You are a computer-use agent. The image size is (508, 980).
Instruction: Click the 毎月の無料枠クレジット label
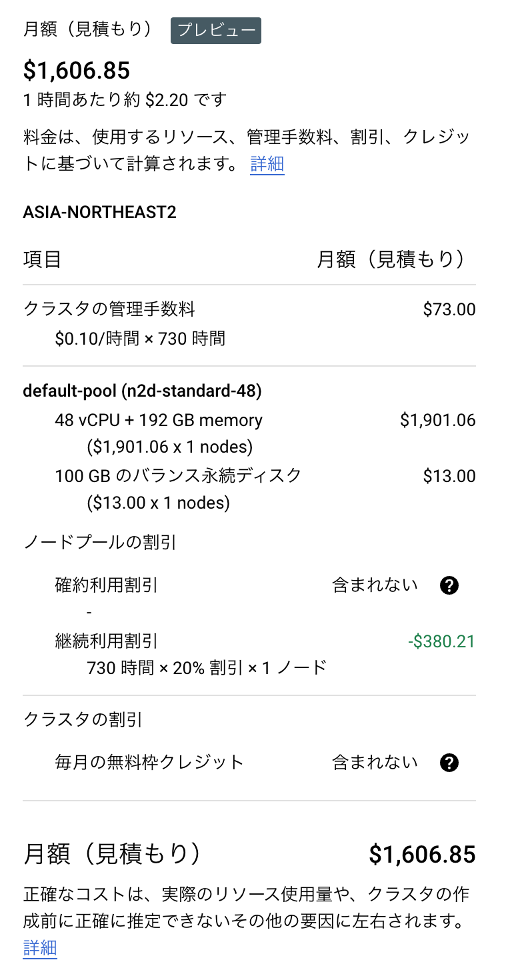(x=149, y=763)
